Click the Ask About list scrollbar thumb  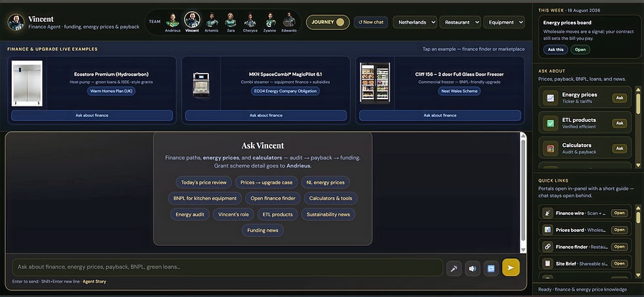click(638, 104)
